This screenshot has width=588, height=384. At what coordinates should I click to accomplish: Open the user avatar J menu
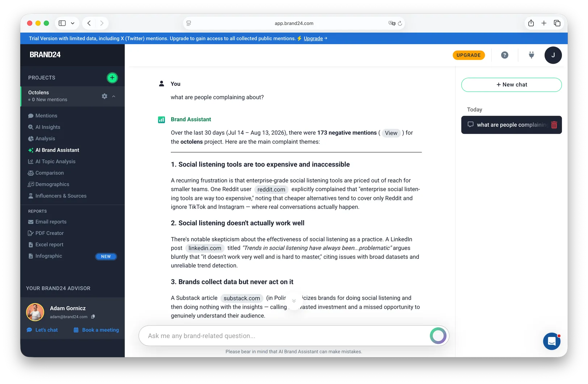click(x=553, y=55)
